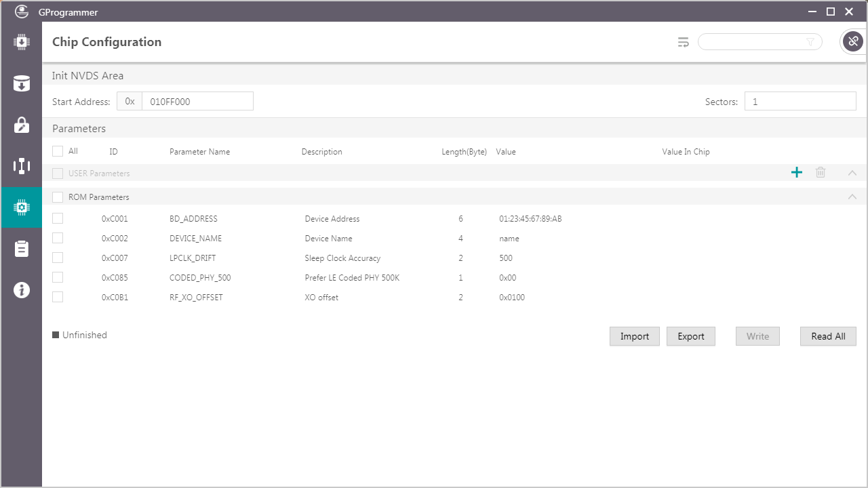Add a user parameter with plus icon
The width and height of the screenshot is (868, 488).
click(797, 173)
